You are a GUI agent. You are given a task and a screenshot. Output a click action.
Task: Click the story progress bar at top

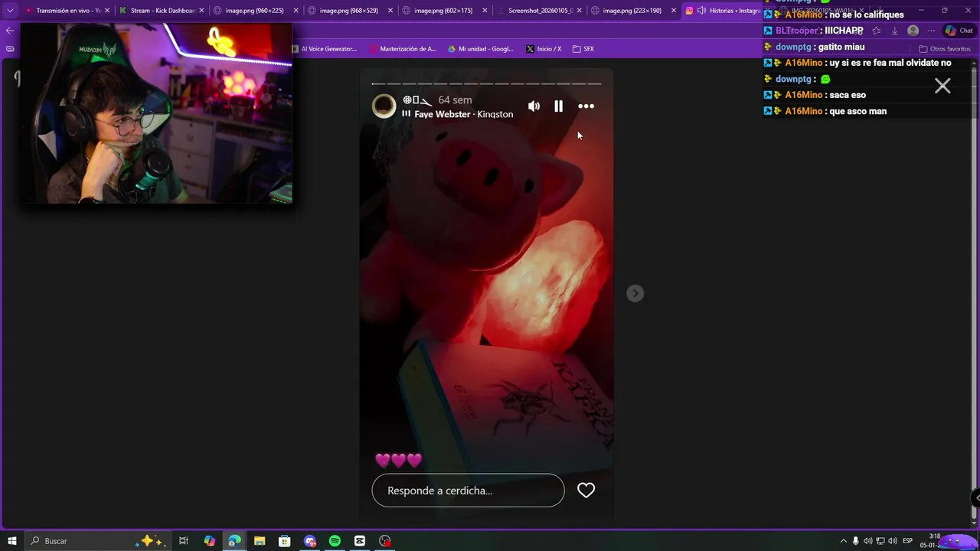click(x=486, y=83)
